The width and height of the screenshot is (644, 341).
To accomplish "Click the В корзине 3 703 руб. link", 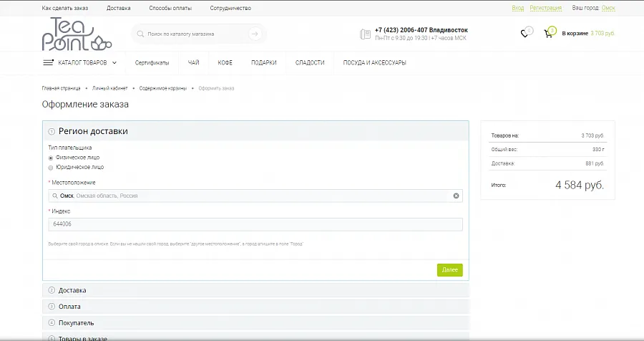I will tap(588, 34).
